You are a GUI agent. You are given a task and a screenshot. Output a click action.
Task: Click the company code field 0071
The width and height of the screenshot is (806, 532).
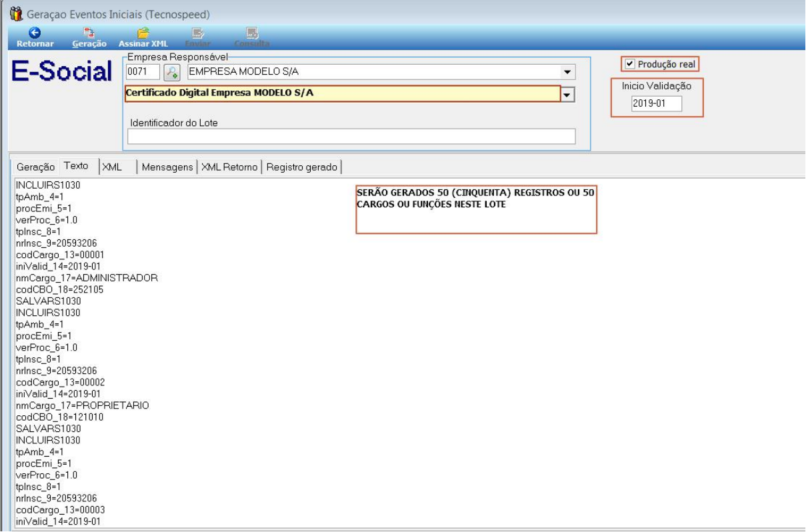click(143, 72)
